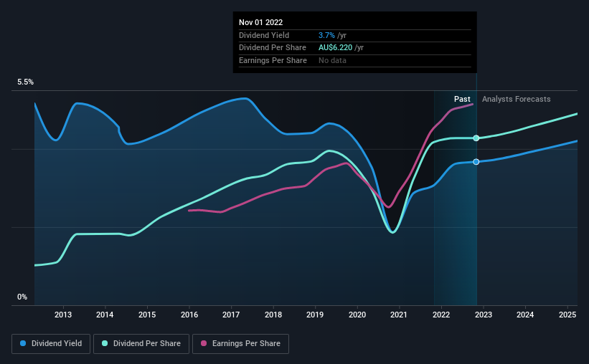
Task: Click the 0% y-axis label
Action: [x=22, y=297]
